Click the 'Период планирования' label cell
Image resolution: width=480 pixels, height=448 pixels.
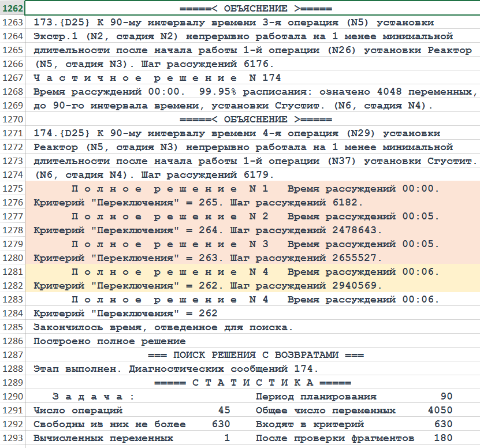point(315,397)
